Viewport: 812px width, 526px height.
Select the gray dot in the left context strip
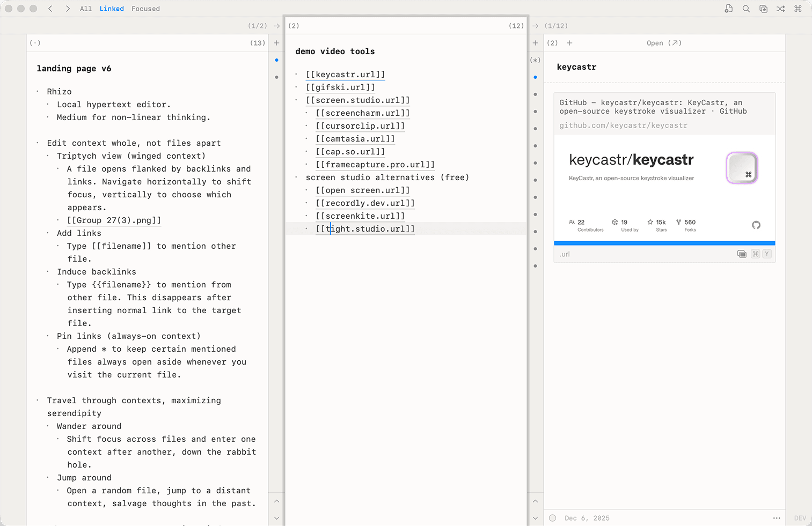pos(276,77)
